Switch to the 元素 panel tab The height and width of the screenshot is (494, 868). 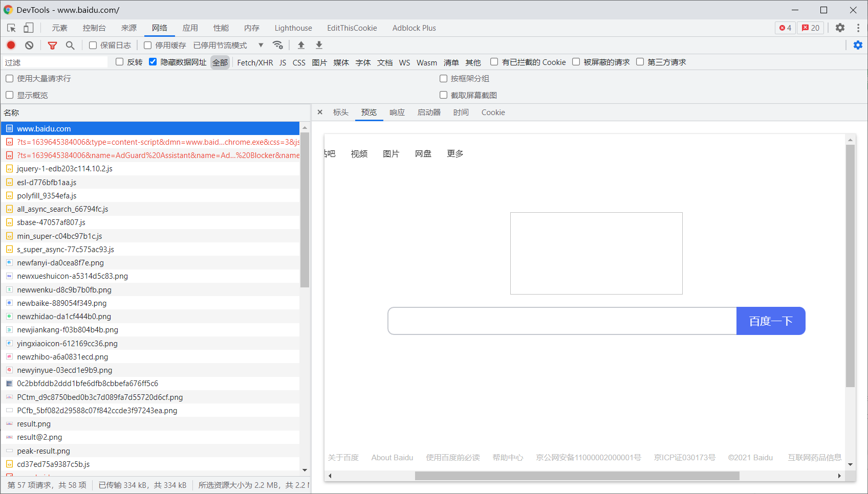pyautogui.click(x=59, y=28)
